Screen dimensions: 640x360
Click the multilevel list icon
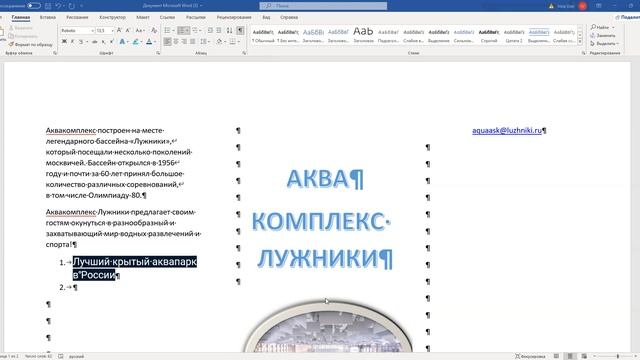[x=195, y=31]
